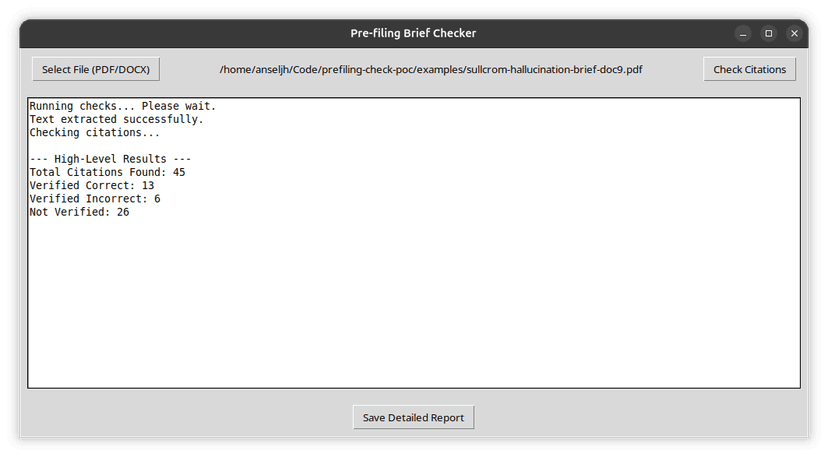The width and height of the screenshot is (828, 457).
Task: Click the number 45 in total citations
Action: pyautogui.click(x=179, y=172)
